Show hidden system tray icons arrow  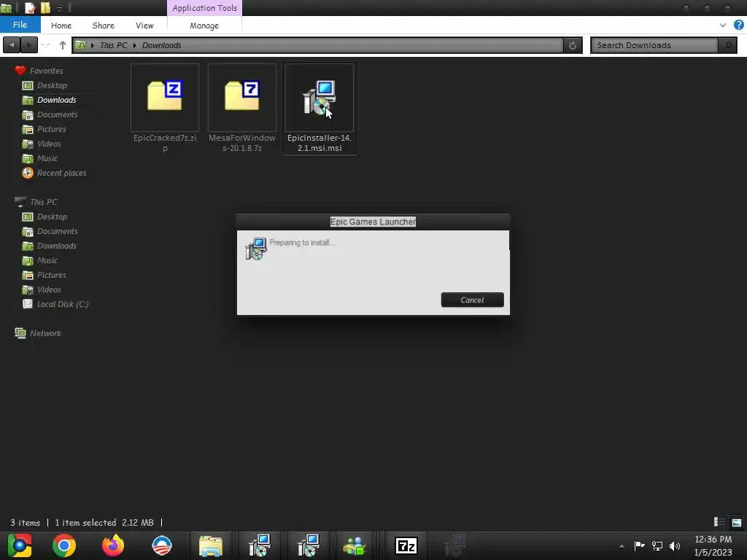tap(622, 546)
